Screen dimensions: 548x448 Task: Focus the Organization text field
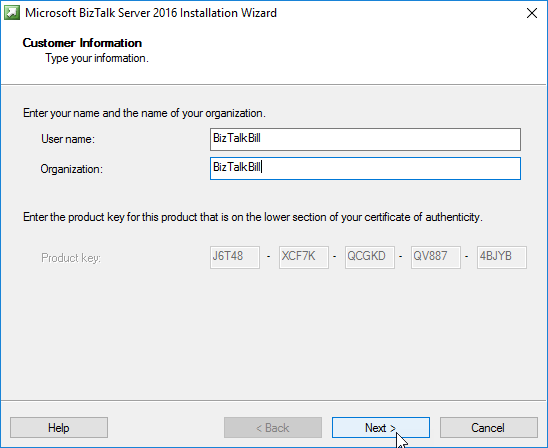point(365,168)
